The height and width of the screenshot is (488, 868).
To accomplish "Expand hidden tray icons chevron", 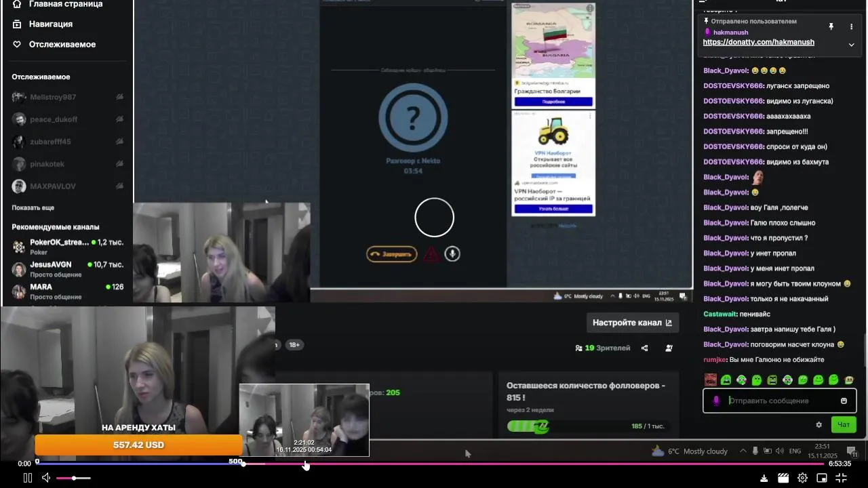I will click(x=743, y=451).
